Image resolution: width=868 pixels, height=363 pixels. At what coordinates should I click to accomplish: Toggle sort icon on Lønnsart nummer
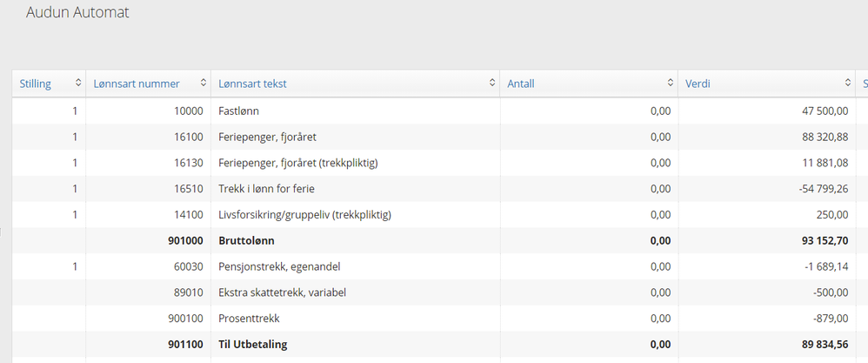(204, 84)
